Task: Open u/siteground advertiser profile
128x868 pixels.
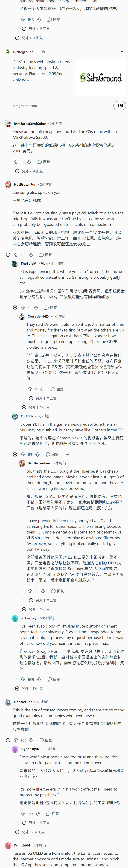Action: click(x=23, y=52)
